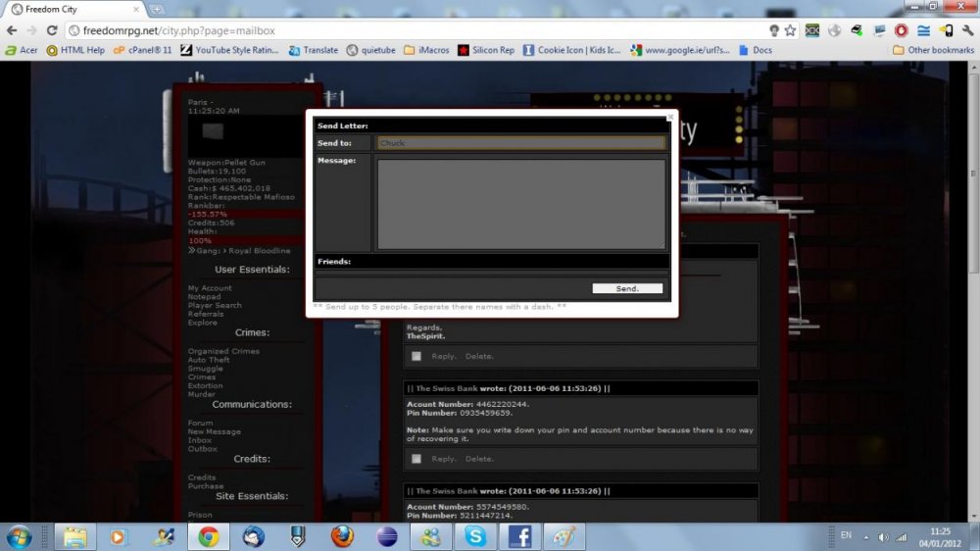Bookmark this page with the star icon
The height and width of the screenshot is (551, 980).
[790, 30]
